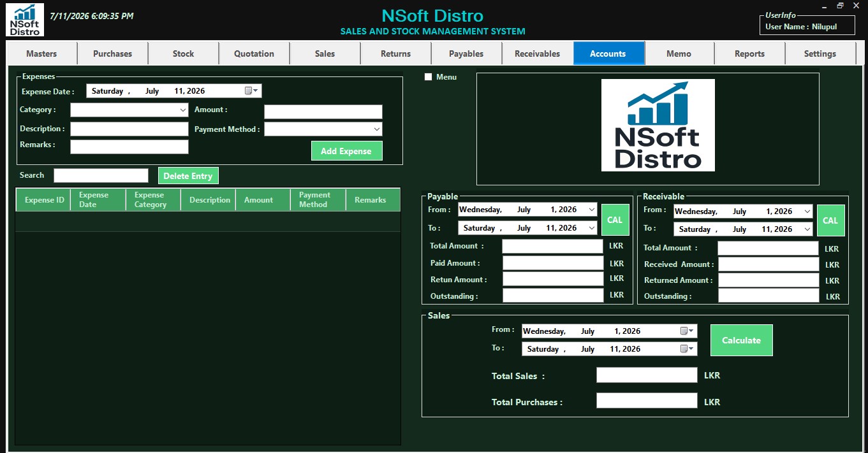Open the Payable To date dropdown
868x453 pixels.
(592, 228)
